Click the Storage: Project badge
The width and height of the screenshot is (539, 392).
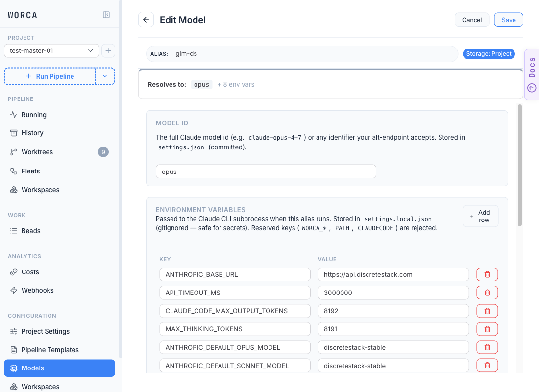489,54
